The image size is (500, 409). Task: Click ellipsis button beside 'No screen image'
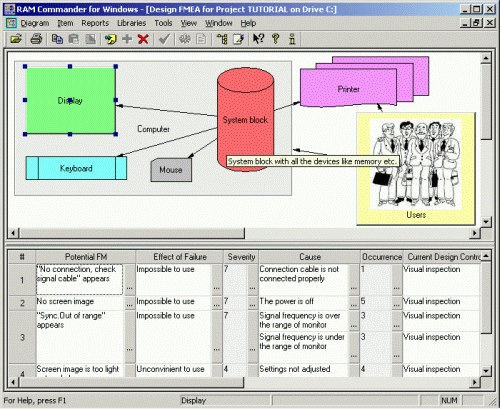tap(130, 303)
